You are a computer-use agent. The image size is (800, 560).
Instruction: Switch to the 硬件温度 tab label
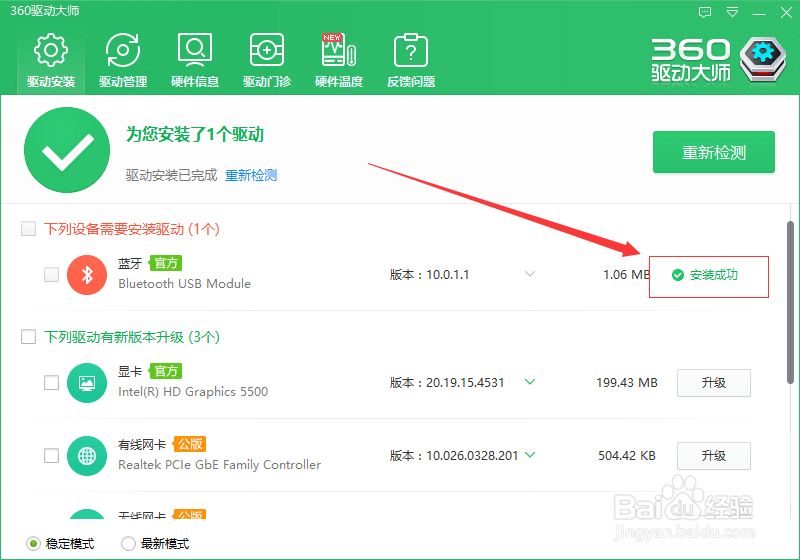point(339,82)
